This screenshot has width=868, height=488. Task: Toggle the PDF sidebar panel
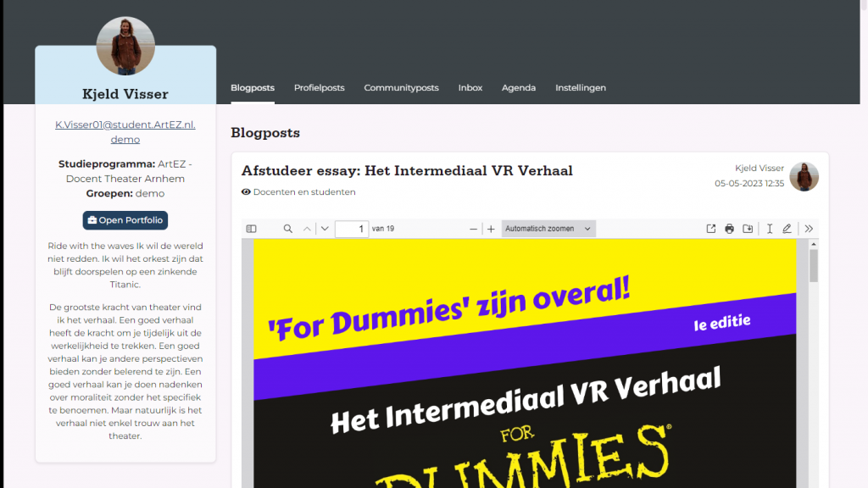tap(251, 229)
